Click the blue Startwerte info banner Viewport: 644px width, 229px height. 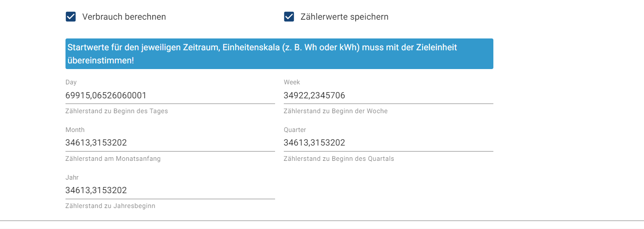click(279, 54)
